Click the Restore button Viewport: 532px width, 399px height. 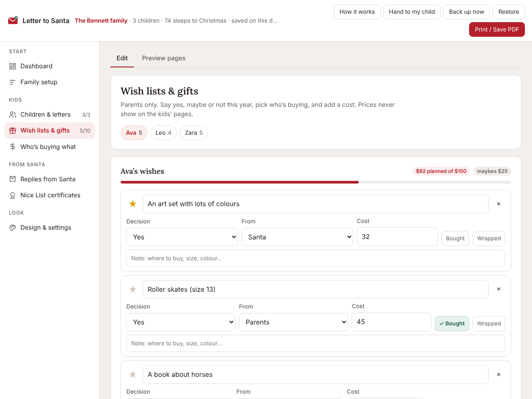[509, 12]
